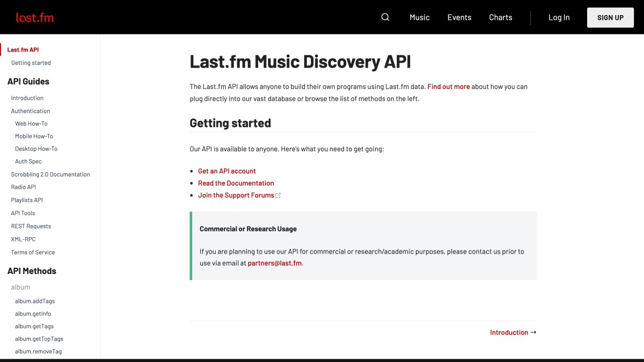Click Join the Support Forums link
644x362 pixels.
[x=236, y=195]
